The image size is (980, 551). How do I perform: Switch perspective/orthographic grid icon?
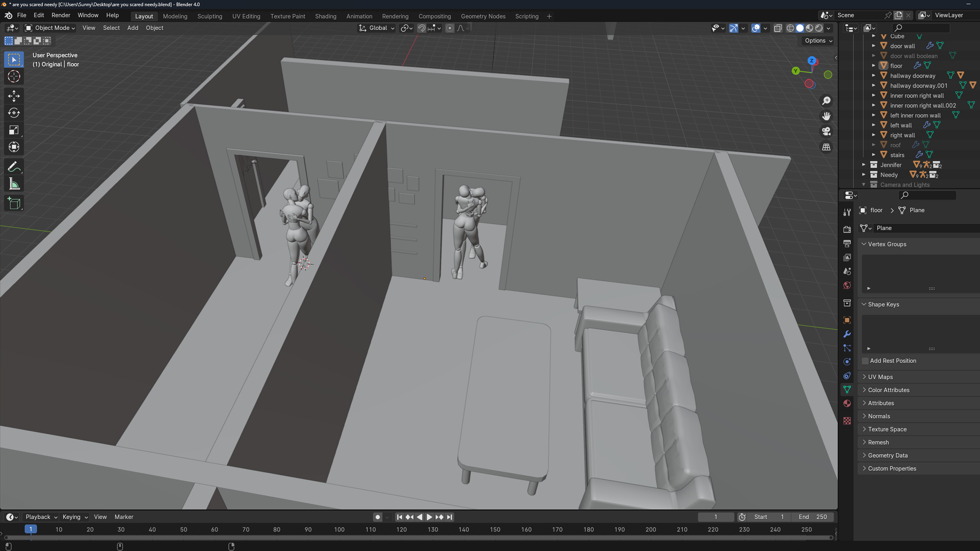tap(826, 147)
